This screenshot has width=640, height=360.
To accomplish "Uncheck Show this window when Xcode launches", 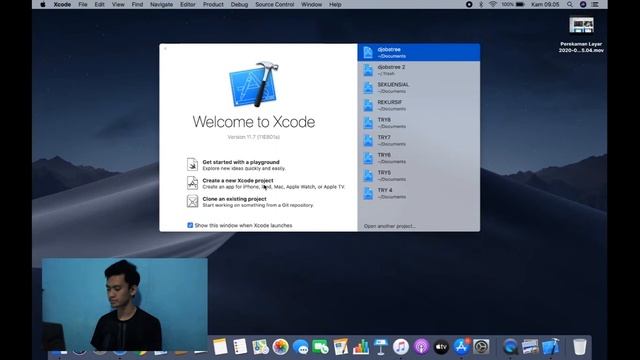I will click(x=190, y=225).
